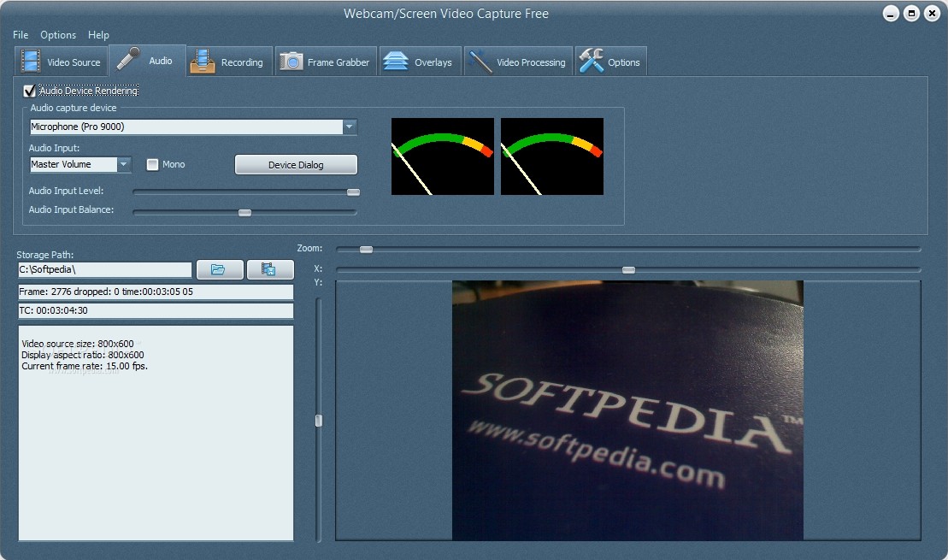The height and width of the screenshot is (560, 948).
Task: Switch to the Overlays tab label
Action: (433, 62)
